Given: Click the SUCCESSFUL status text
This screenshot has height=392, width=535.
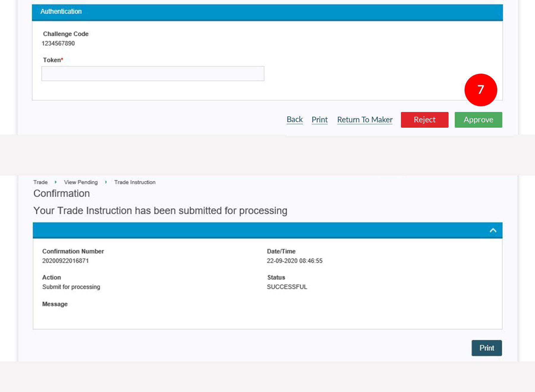Looking at the screenshot, I should pos(287,287).
